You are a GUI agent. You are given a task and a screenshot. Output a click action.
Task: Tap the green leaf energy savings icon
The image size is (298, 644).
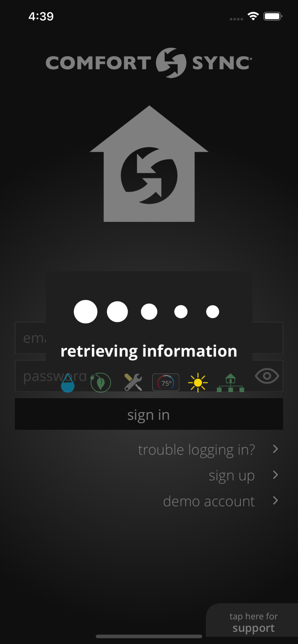pyautogui.click(x=101, y=382)
